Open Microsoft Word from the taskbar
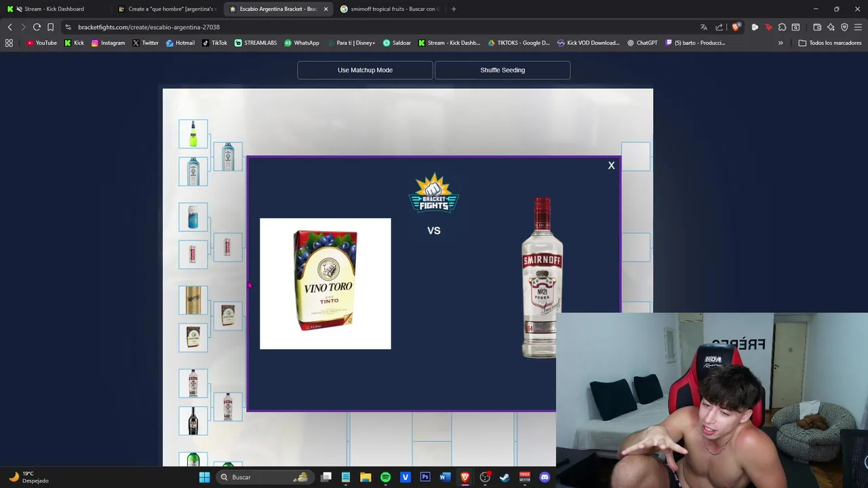Screen dimensions: 868x488 pos(445,477)
